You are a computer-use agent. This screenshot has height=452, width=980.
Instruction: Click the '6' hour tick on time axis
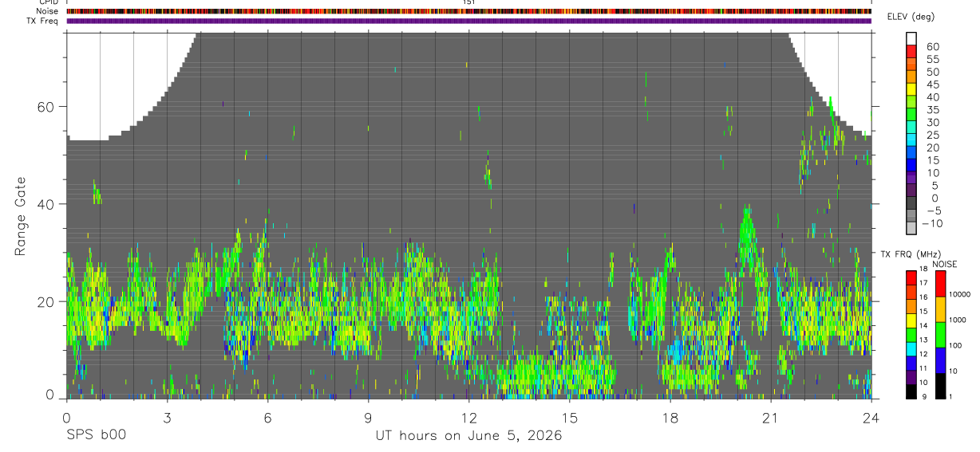267,417
